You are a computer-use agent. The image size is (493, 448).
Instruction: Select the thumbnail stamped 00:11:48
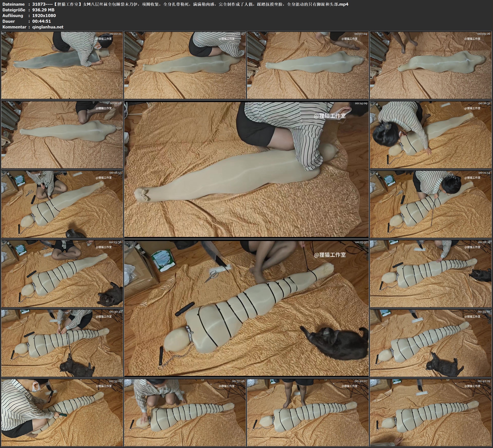(x=62, y=134)
